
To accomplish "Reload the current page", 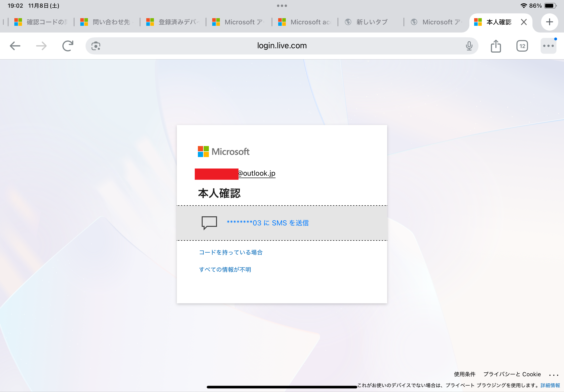I will point(68,46).
